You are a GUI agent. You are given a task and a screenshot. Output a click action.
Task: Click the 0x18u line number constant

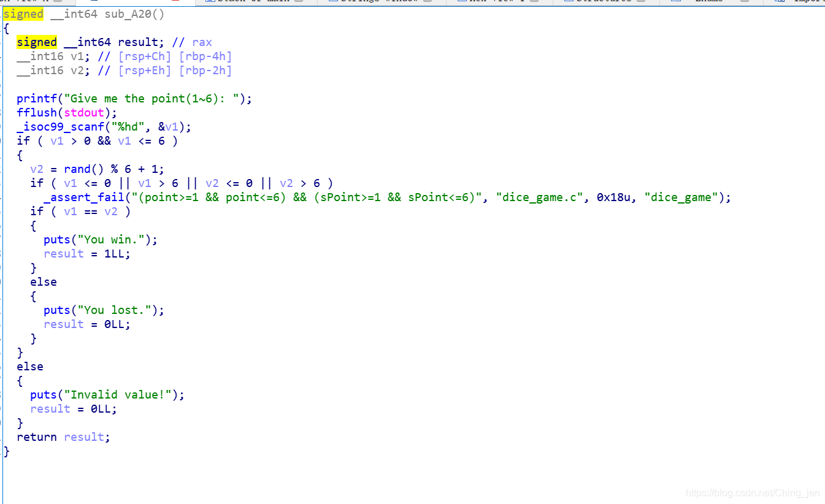(616, 197)
